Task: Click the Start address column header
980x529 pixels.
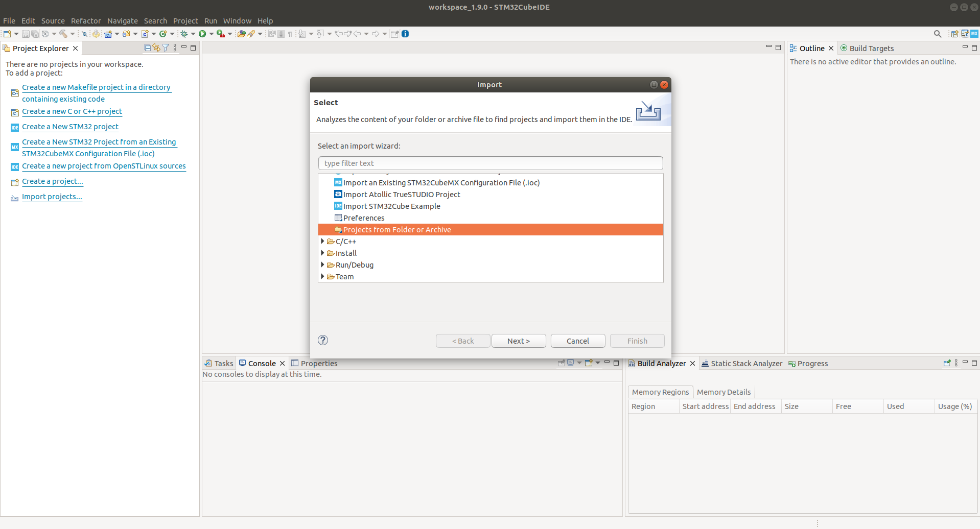Action: point(705,406)
